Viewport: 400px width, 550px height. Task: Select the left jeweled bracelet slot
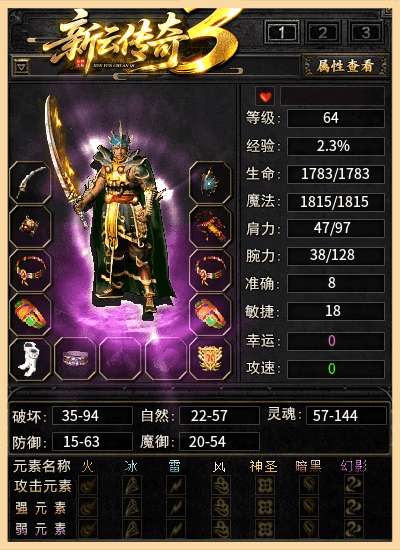click(30, 271)
